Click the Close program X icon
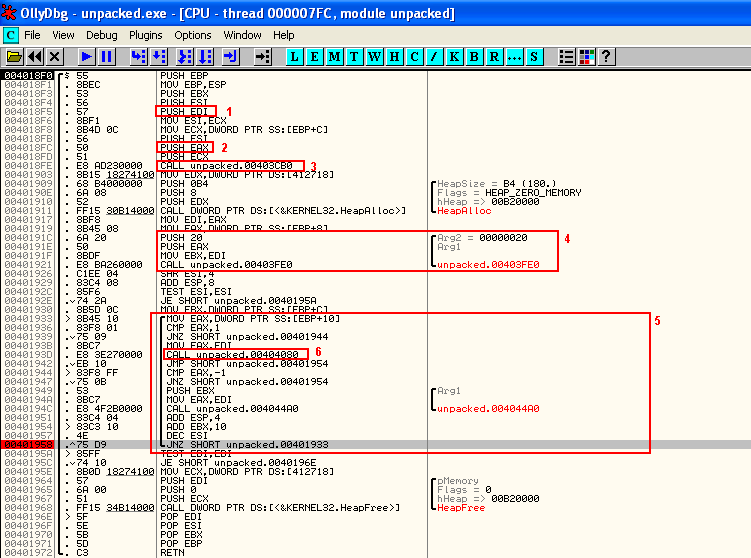751x558 pixels. (55, 57)
